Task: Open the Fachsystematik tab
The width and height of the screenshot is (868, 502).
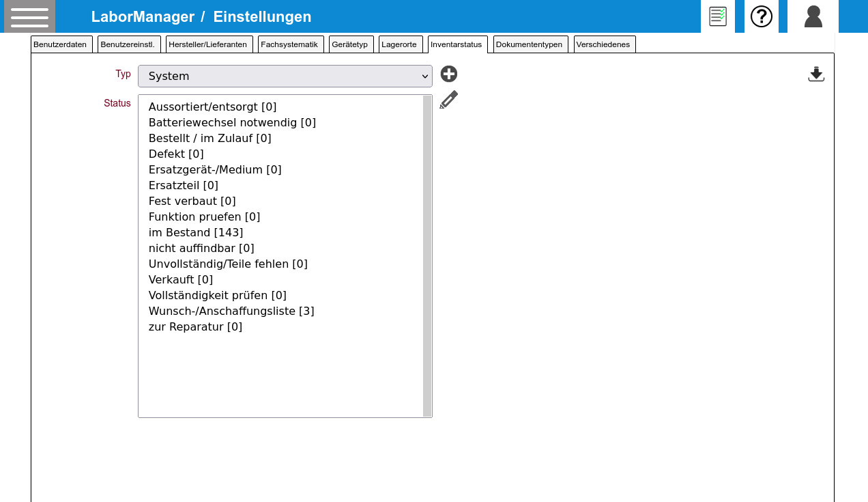Action: point(291,44)
